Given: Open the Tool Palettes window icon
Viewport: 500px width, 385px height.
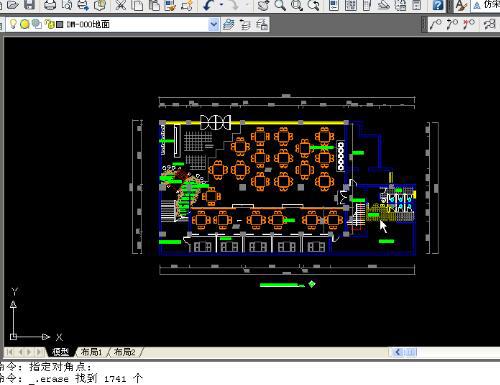Looking at the screenshot, I should pyautogui.click(x=367, y=5).
